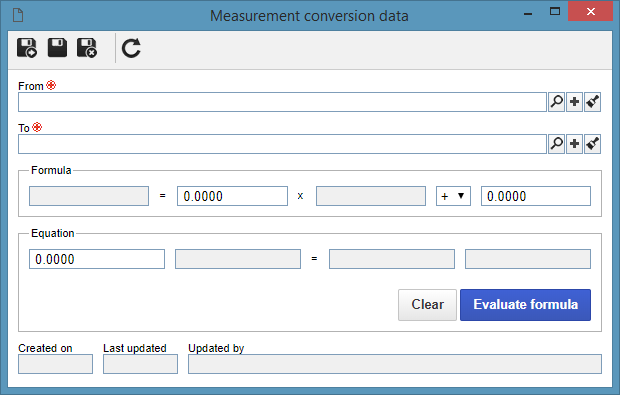Click the Evaluate formula button
Viewport: 620px width, 395px height.
point(525,305)
